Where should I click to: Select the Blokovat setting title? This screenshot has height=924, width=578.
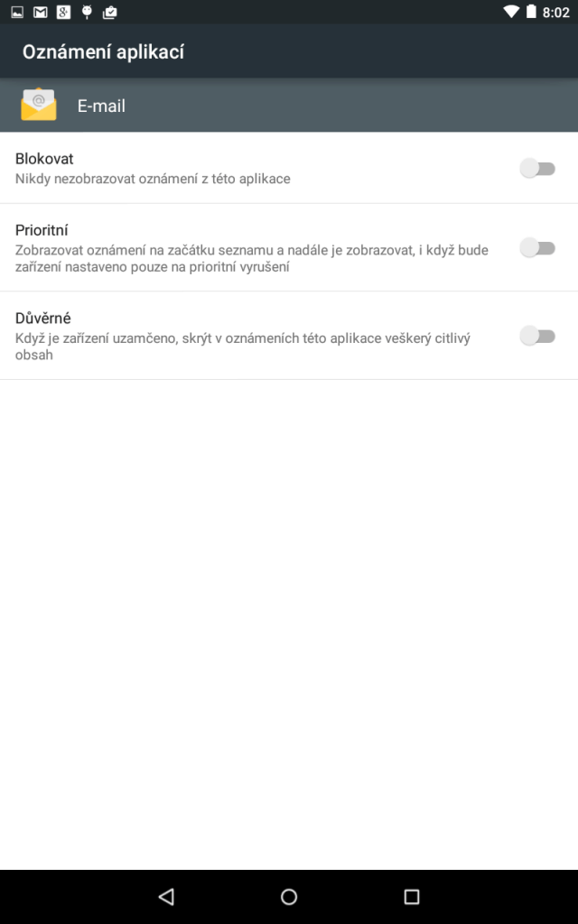44,159
